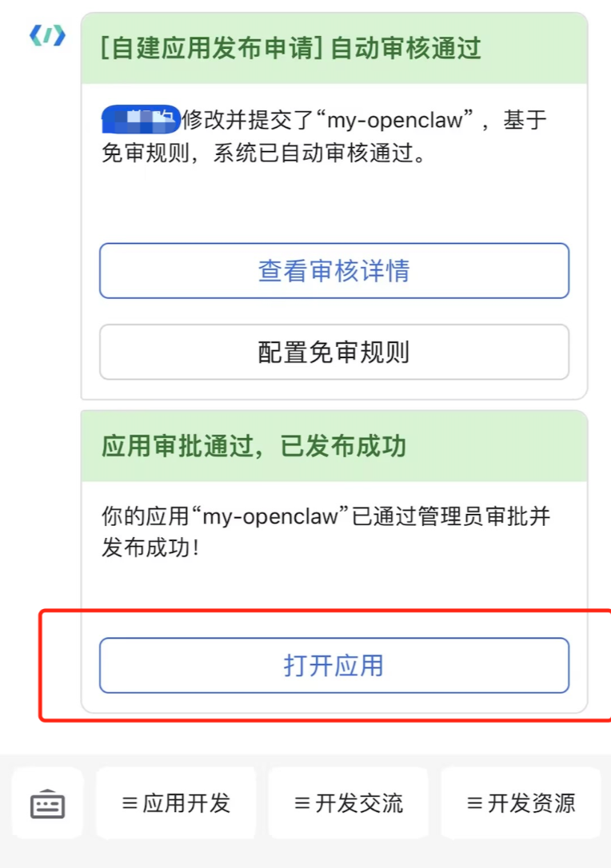Click the list icon beside 开发资源
The height and width of the screenshot is (868, 611).
point(474,803)
